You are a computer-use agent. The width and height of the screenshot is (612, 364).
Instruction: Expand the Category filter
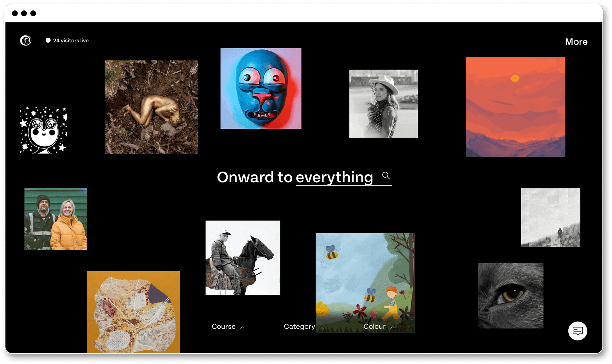coord(303,326)
